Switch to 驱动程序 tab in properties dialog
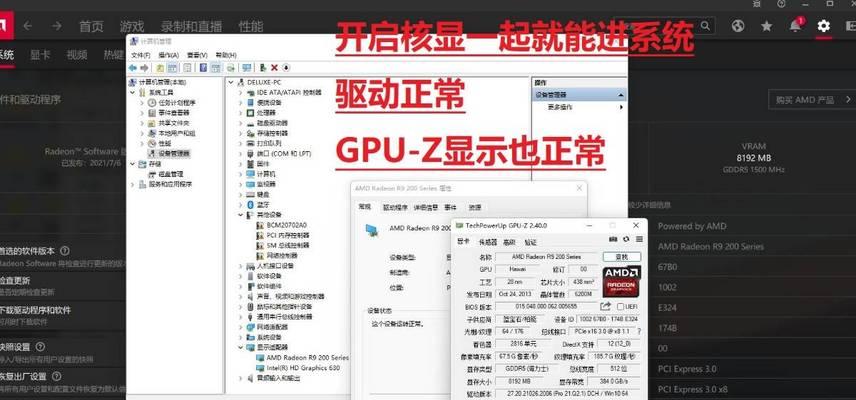 (x=395, y=207)
